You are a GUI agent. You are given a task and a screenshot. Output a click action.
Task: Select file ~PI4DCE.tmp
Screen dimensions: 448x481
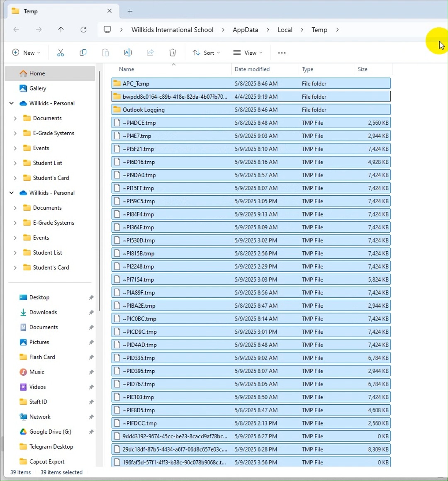coord(251,123)
